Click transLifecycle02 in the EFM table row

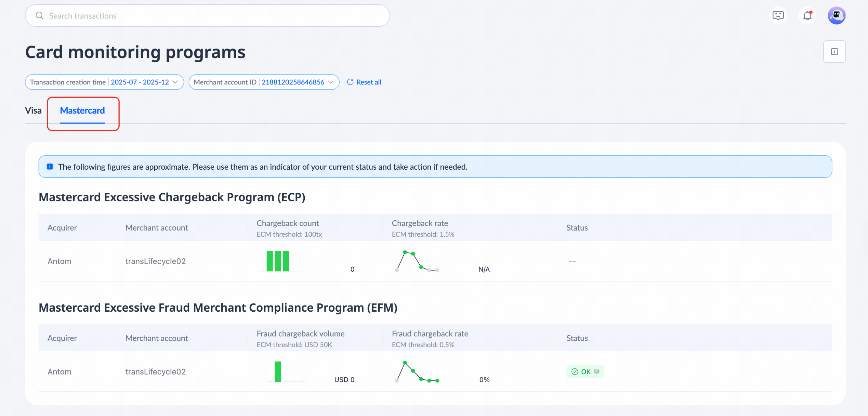pos(156,372)
